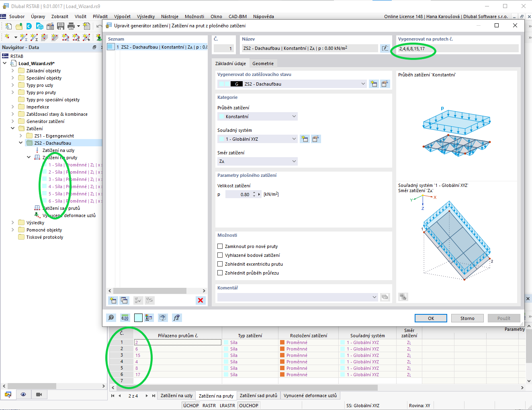Toggle LRASTR in status bar
Viewport: 532px width, 410px height.
(x=227, y=406)
